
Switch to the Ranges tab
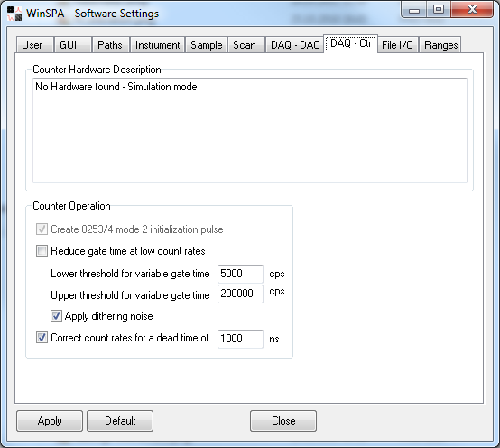pos(440,45)
